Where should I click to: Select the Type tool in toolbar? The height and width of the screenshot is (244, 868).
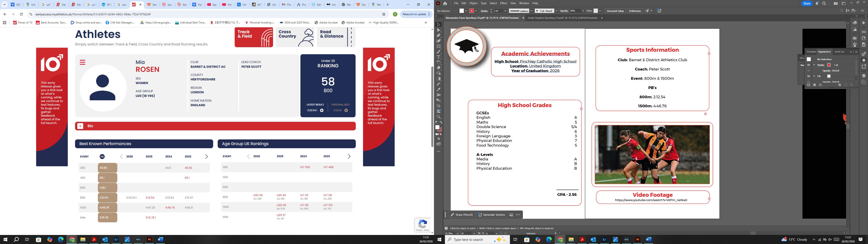pos(438,57)
